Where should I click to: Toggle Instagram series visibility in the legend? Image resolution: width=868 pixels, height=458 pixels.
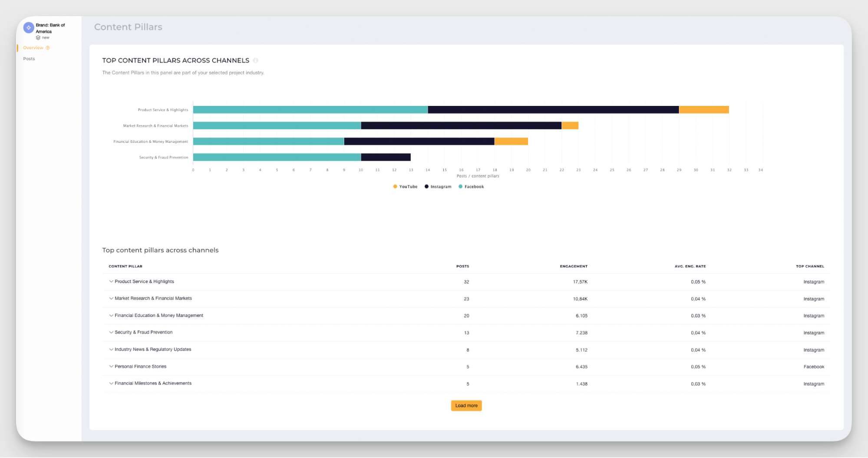tap(438, 187)
